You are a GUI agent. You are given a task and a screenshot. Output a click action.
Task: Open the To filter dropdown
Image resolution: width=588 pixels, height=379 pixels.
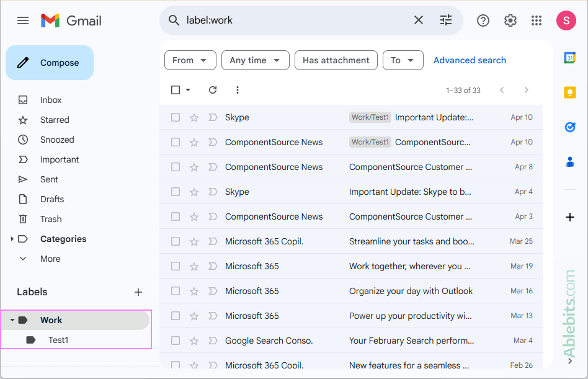403,60
